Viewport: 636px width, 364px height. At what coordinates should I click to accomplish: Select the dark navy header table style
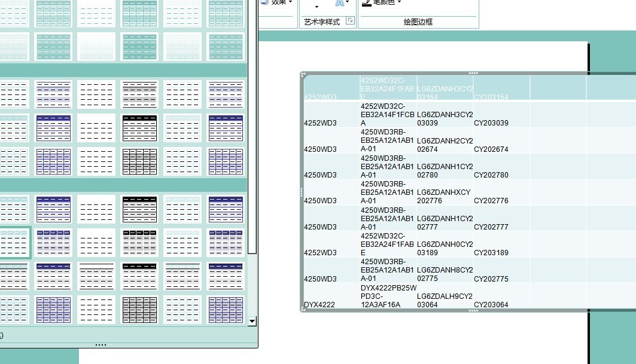[54, 127]
